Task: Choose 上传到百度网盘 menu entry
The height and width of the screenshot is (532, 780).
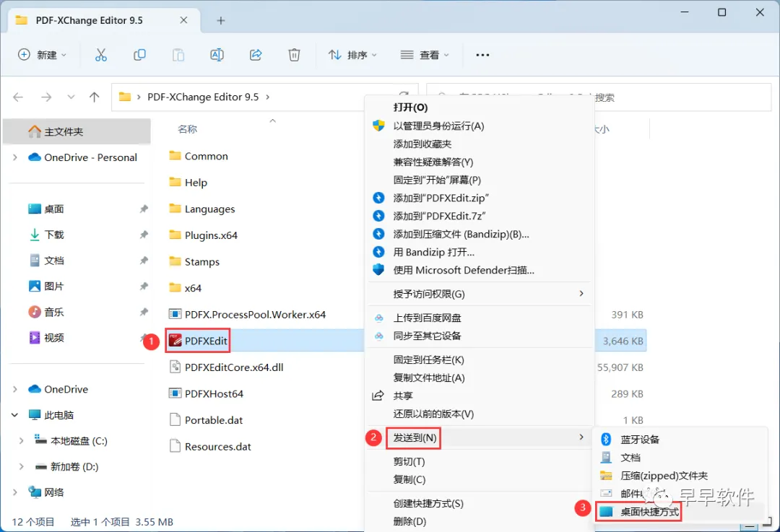Action: [x=427, y=318]
